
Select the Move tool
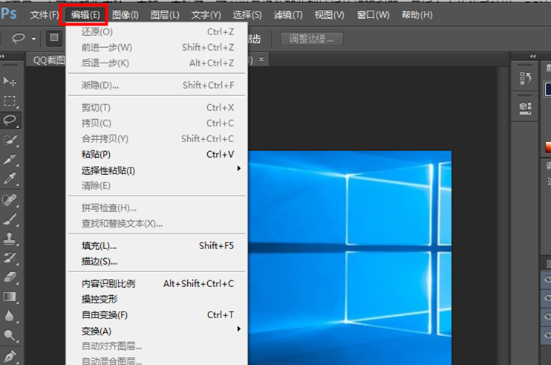click(9, 82)
